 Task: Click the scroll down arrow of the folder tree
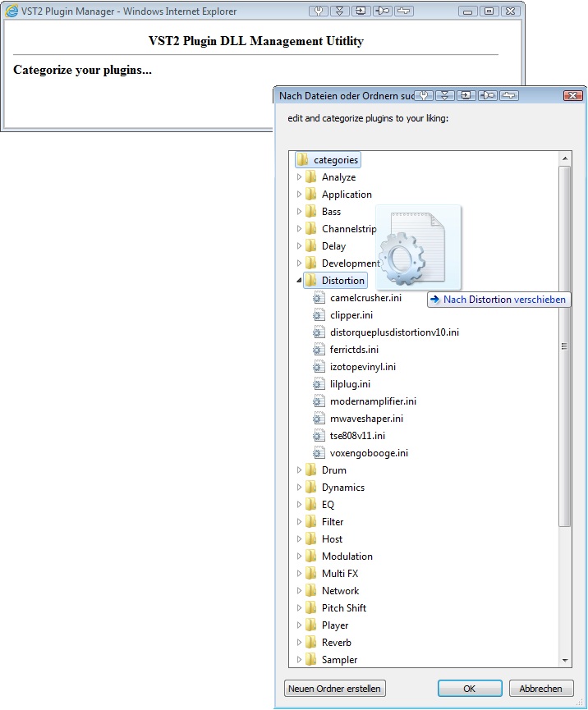point(565,660)
